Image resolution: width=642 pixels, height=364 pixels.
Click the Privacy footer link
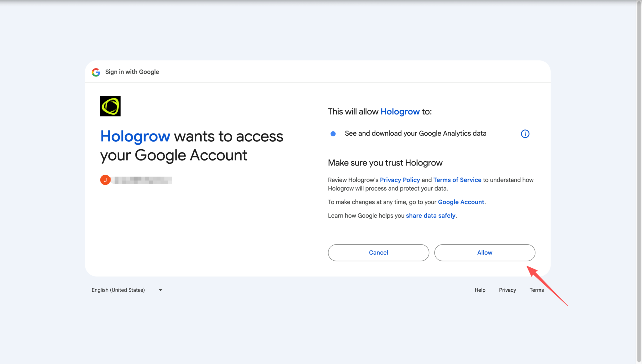point(507,290)
